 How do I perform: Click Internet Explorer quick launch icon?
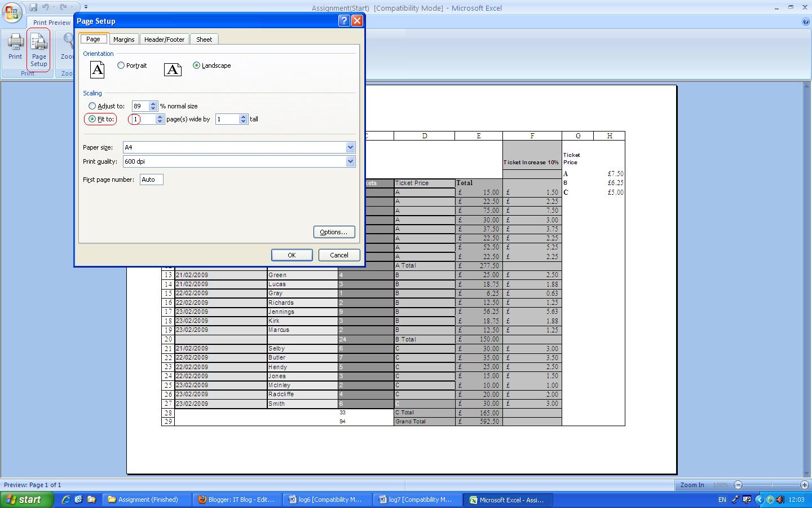[x=66, y=500]
